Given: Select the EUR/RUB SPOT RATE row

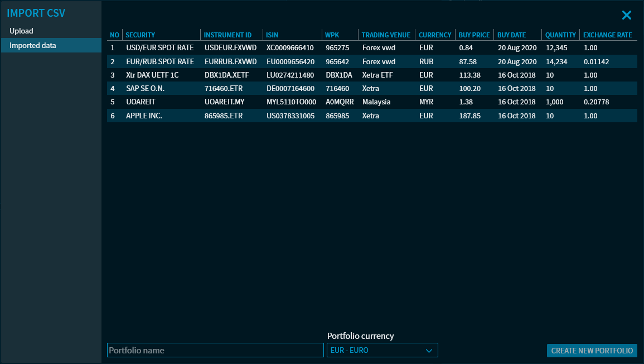Looking at the screenshot, I should pyautogui.click(x=160, y=61).
